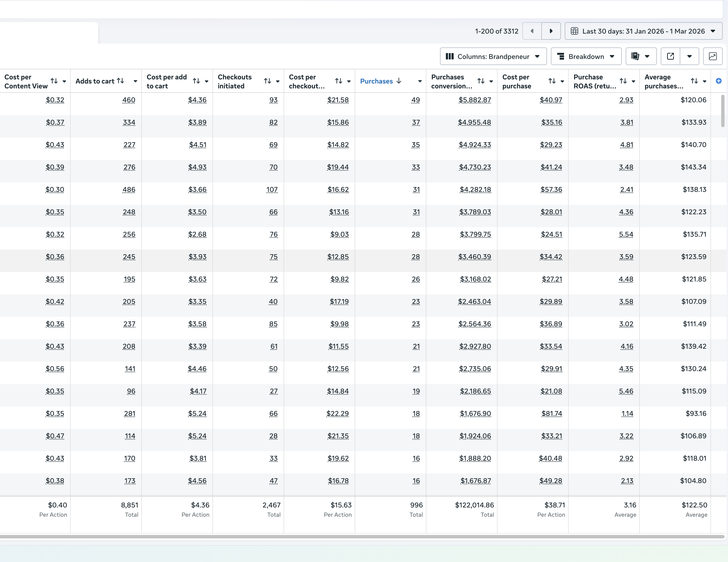728x562 pixels.
Task: Open the export options chevron menu
Action: pyautogui.click(x=690, y=56)
